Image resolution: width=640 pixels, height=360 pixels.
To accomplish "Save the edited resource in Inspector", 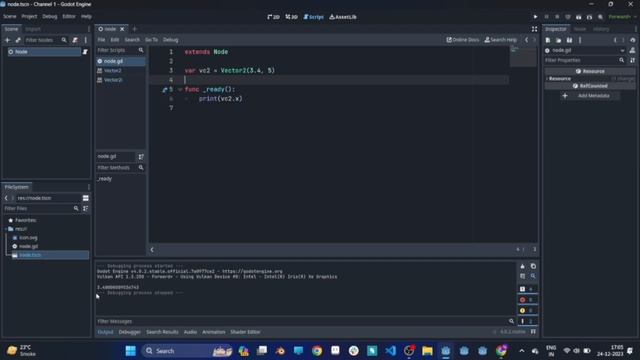I will [569, 40].
